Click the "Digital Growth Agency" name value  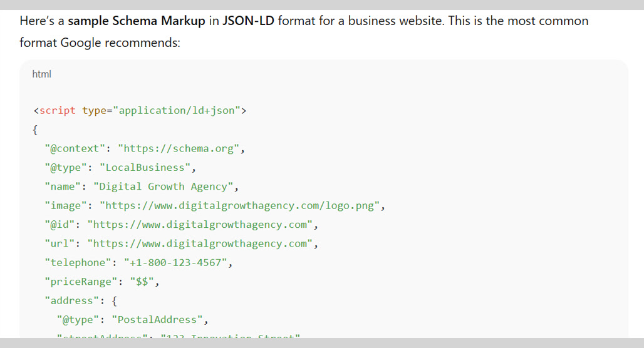coord(163,187)
